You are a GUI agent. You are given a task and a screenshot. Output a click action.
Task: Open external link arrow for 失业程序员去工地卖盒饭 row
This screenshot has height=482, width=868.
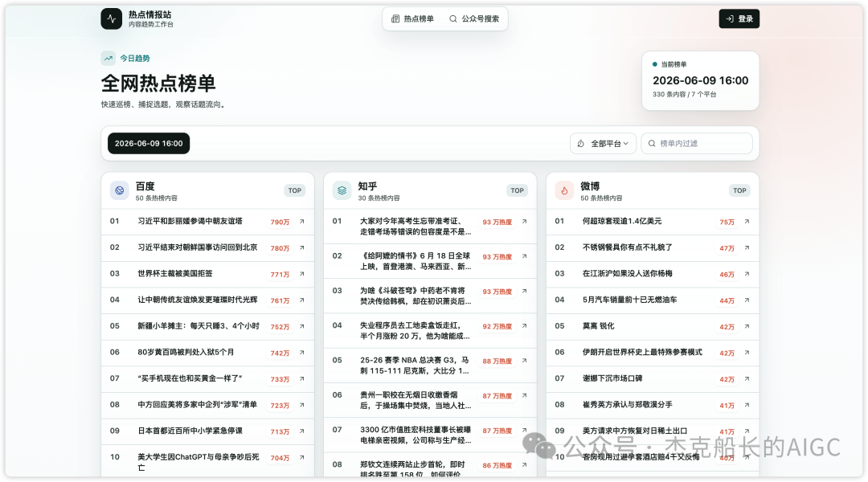(524, 326)
